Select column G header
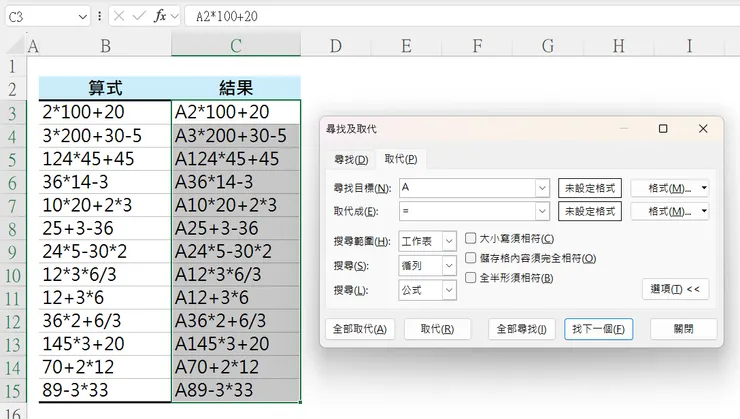The width and height of the screenshot is (740, 419). 548,46
